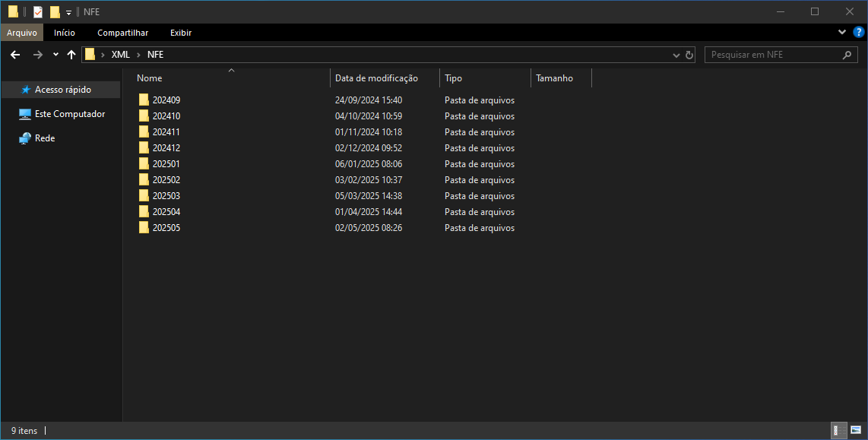Open Customize Quick Access Toolbar dropdown
The width and height of the screenshot is (868, 440).
pos(68,12)
